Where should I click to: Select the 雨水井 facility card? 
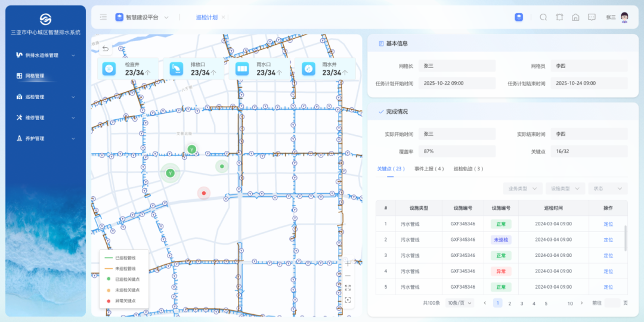[325, 69]
